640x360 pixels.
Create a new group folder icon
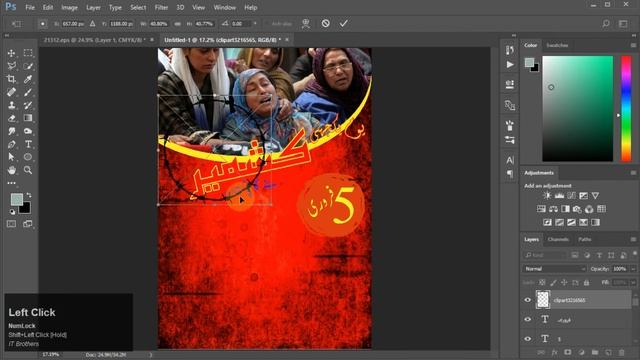pos(595,352)
